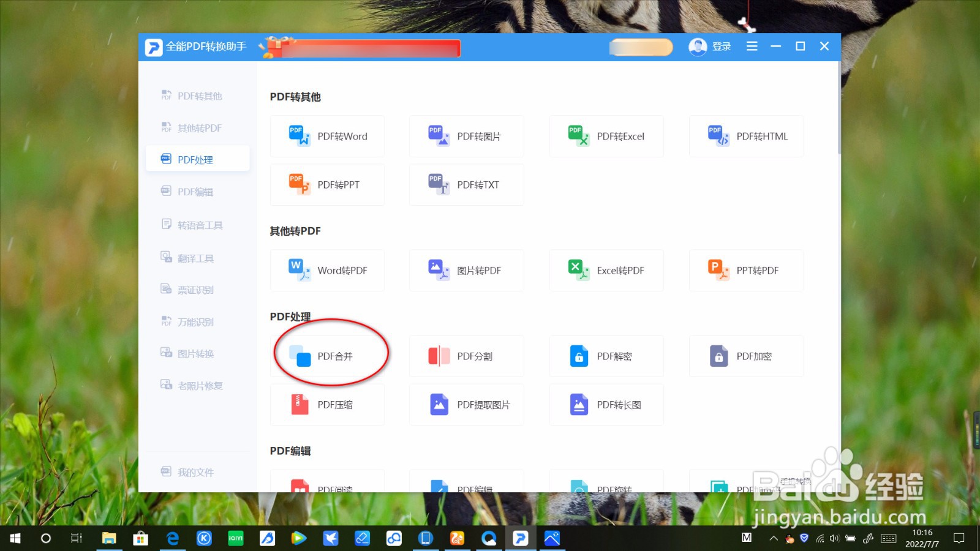980x551 pixels.
Task: Open the PPT转PDF tool
Action: coord(746,270)
